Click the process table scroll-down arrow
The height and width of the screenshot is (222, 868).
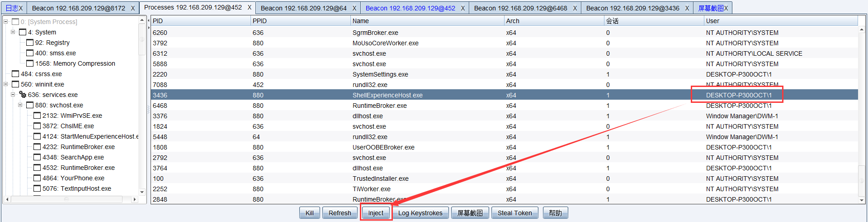pyautogui.click(x=862, y=200)
